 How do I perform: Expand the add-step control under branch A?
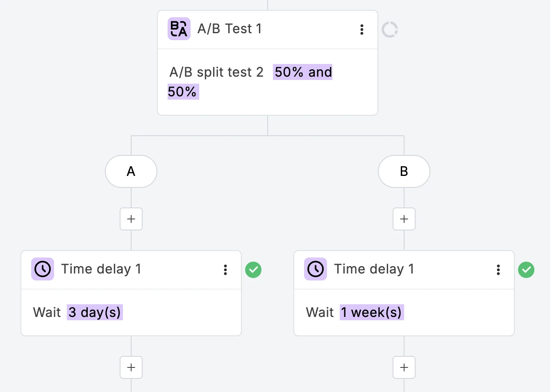[131, 219]
